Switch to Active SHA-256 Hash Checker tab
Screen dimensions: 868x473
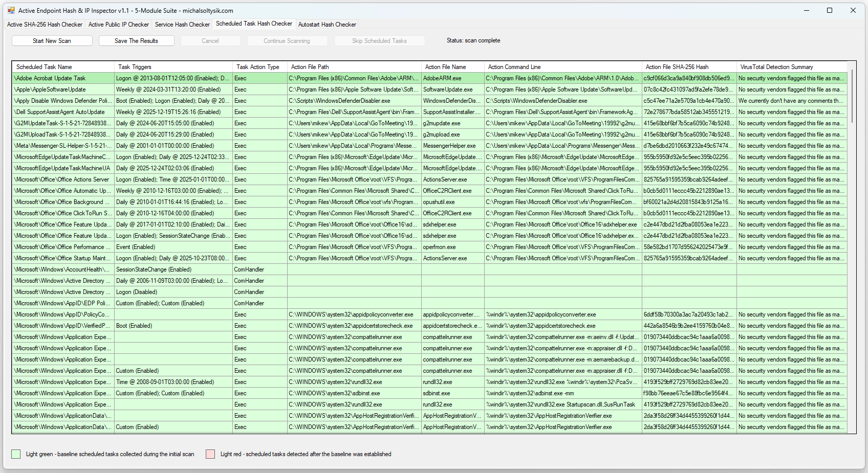45,25
